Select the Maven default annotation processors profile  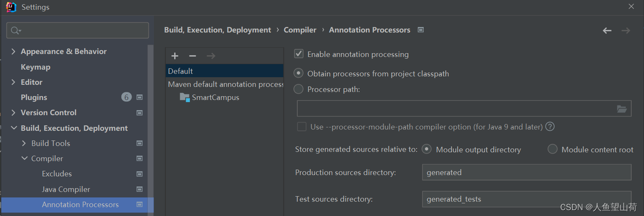(x=225, y=84)
